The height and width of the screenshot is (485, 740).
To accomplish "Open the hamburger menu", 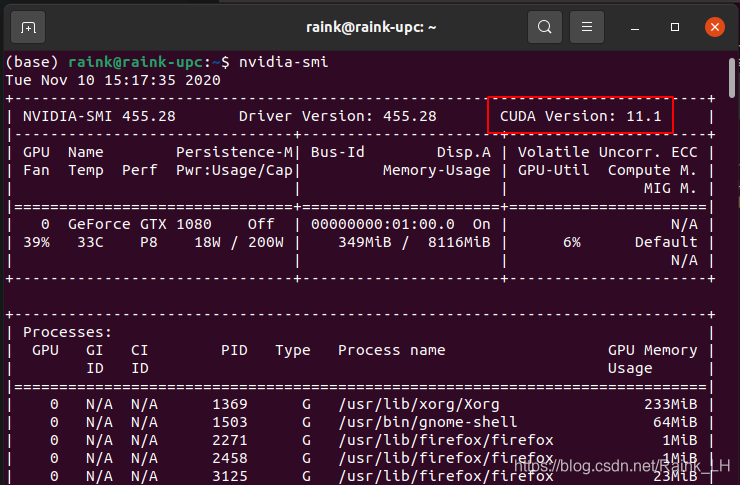I will [587, 27].
